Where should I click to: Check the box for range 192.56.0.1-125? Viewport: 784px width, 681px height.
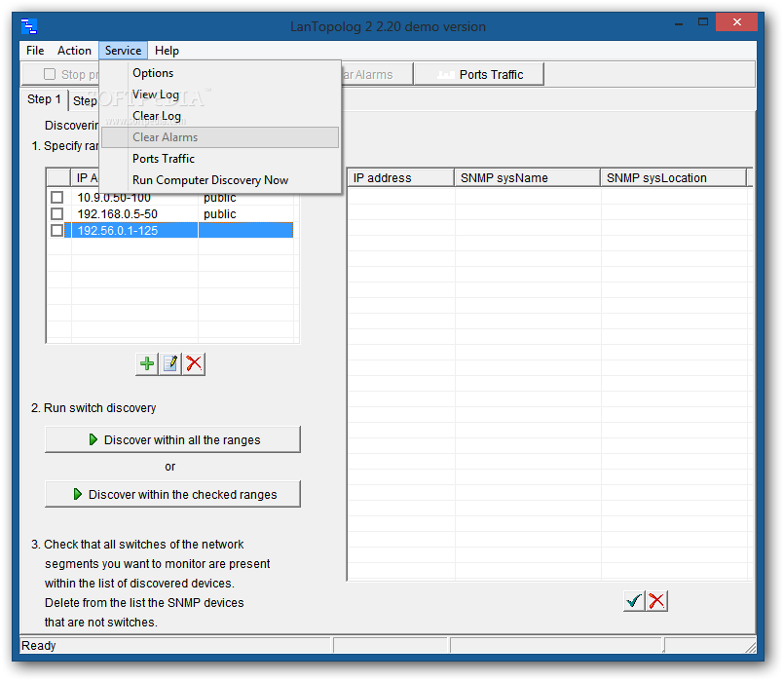click(x=57, y=231)
